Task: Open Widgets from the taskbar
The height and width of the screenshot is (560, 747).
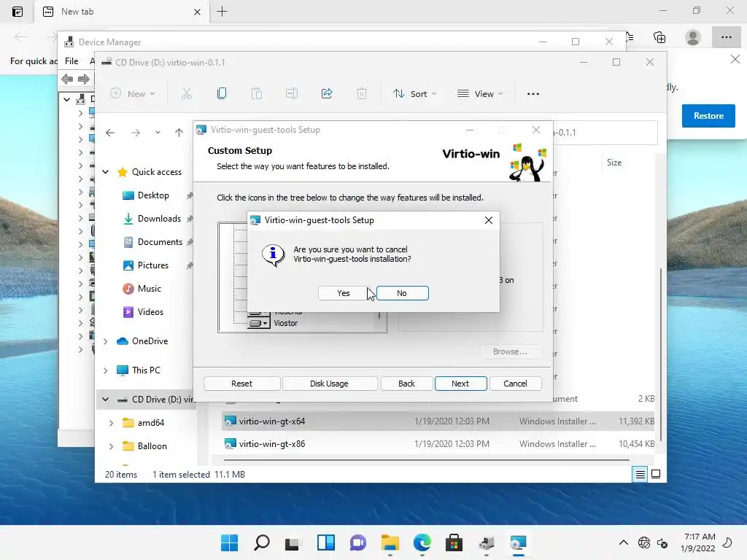Action: tap(326, 542)
